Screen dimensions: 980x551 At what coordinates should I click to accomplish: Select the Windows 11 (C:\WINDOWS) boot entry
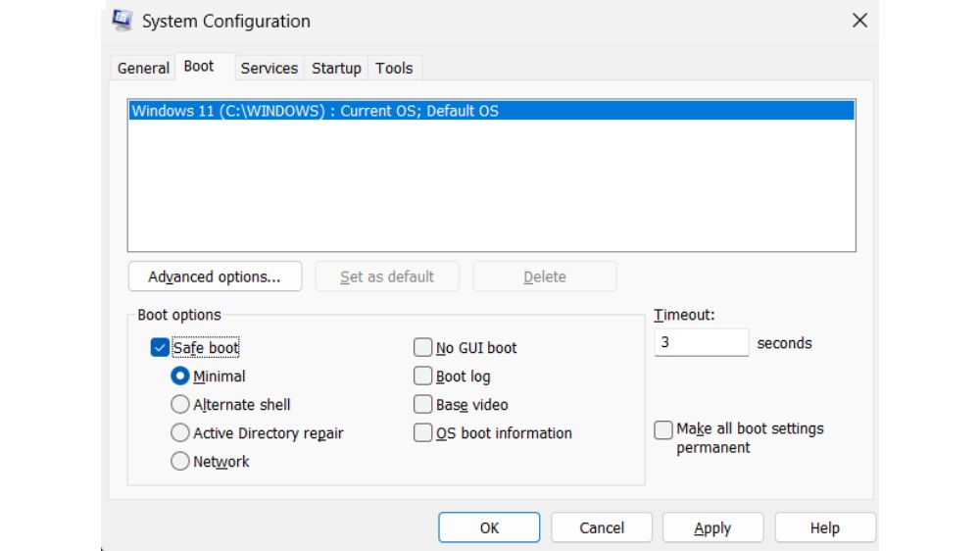tap(491, 111)
